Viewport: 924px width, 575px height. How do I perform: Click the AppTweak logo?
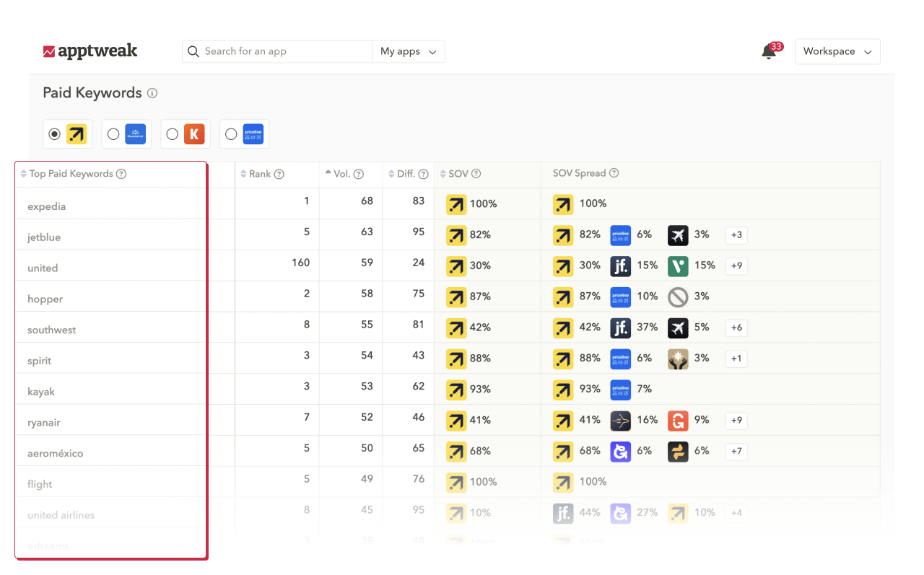(90, 51)
